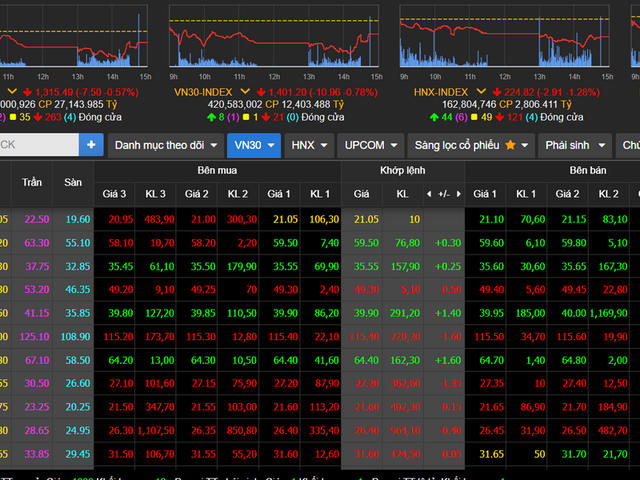Screen dimensions: 640x480
Task: Click the star icon in Sàng lọc cổ phiếu
Action: coord(511,145)
